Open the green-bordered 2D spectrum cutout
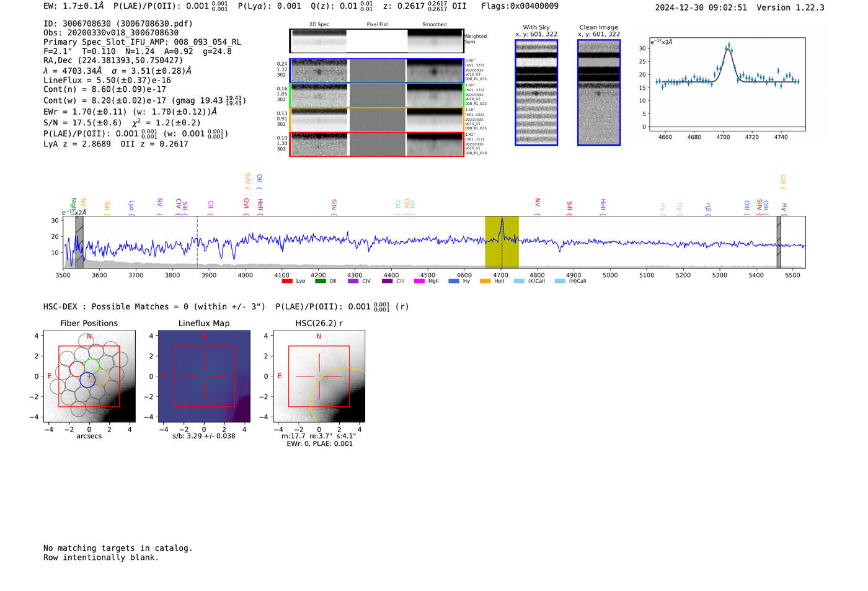868x591 pixels. coord(376,95)
